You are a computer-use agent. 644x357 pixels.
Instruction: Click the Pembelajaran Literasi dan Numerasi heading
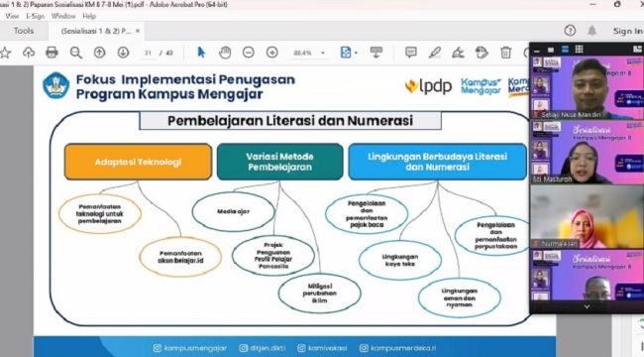[x=290, y=121]
